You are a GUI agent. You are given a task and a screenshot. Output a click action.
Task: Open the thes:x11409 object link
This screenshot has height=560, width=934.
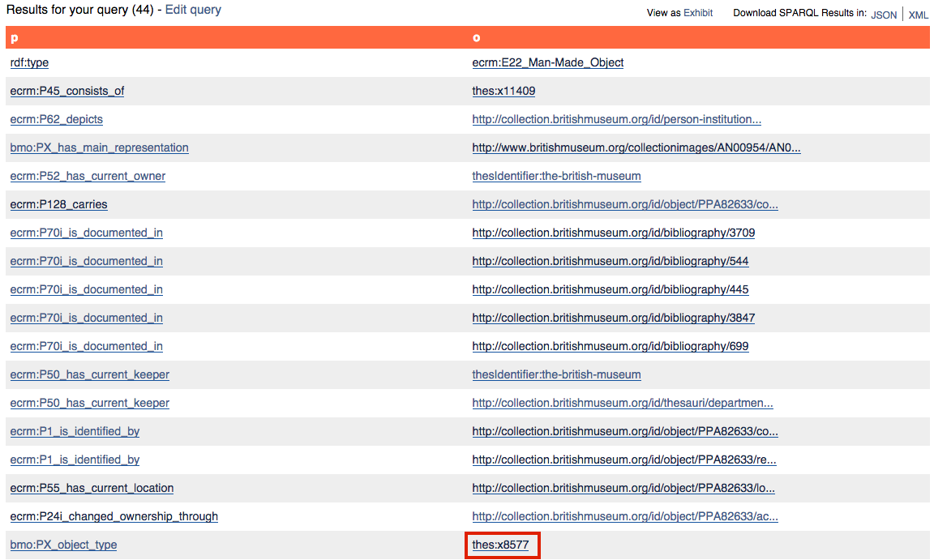pos(503,91)
